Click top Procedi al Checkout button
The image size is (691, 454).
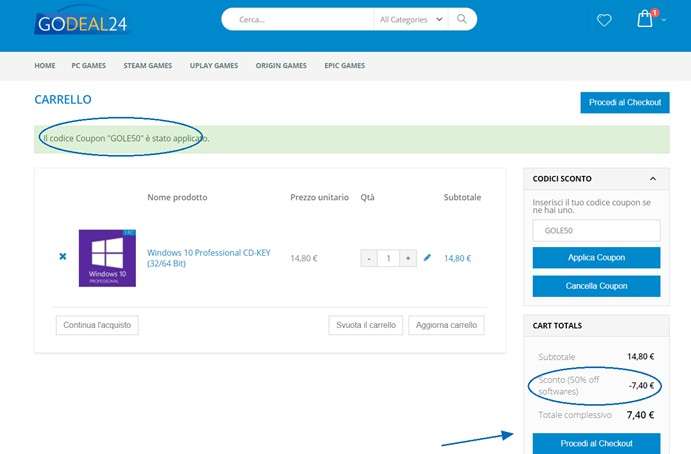tap(625, 102)
